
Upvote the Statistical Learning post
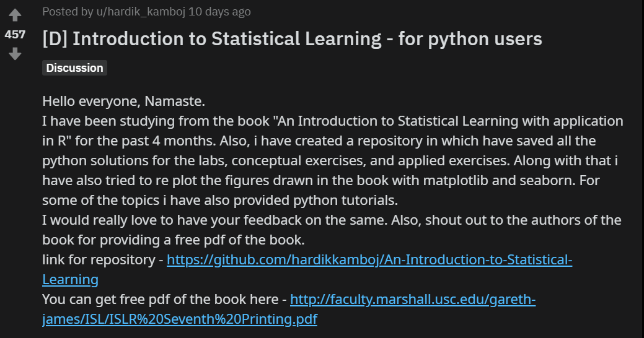15,15
